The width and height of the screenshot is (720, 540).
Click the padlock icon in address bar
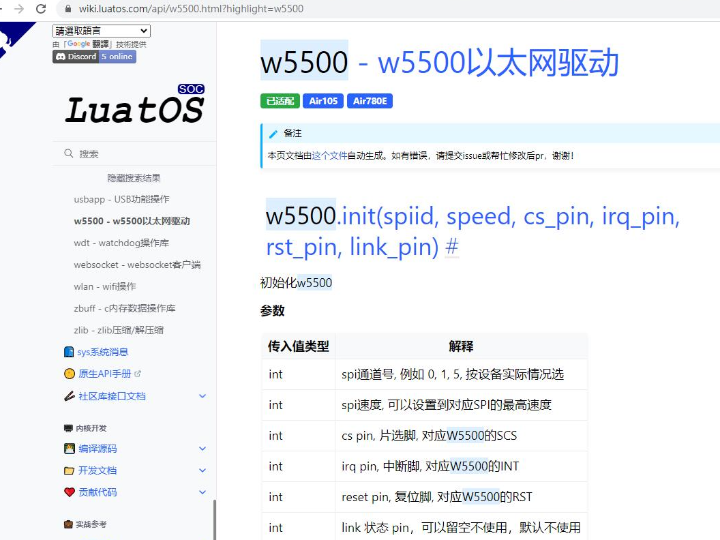click(68, 9)
